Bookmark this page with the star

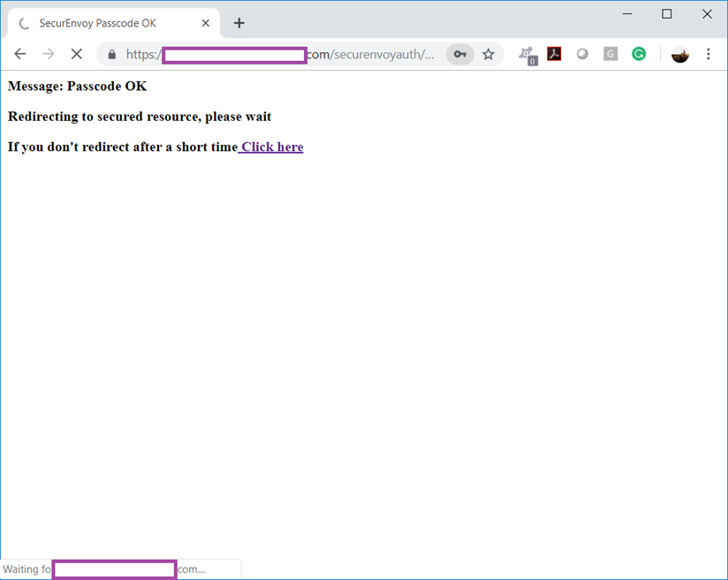(x=488, y=54)
